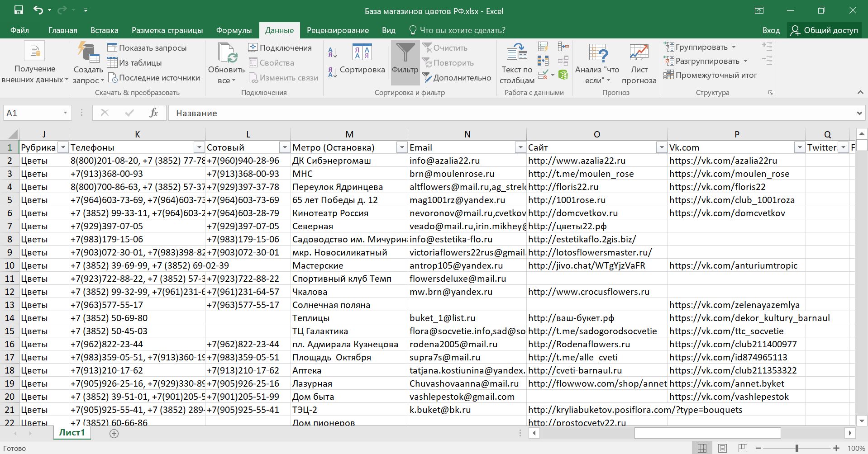Switch to the Рецензирование tab
The image size is (868, 454).
338,30
